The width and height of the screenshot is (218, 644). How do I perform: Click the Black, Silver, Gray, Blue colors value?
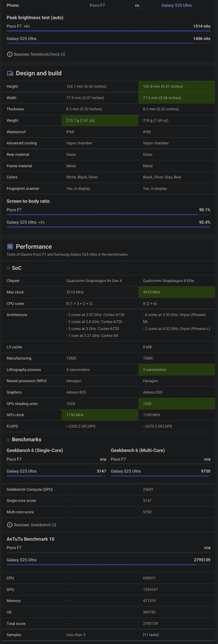(x=162, y=177)
